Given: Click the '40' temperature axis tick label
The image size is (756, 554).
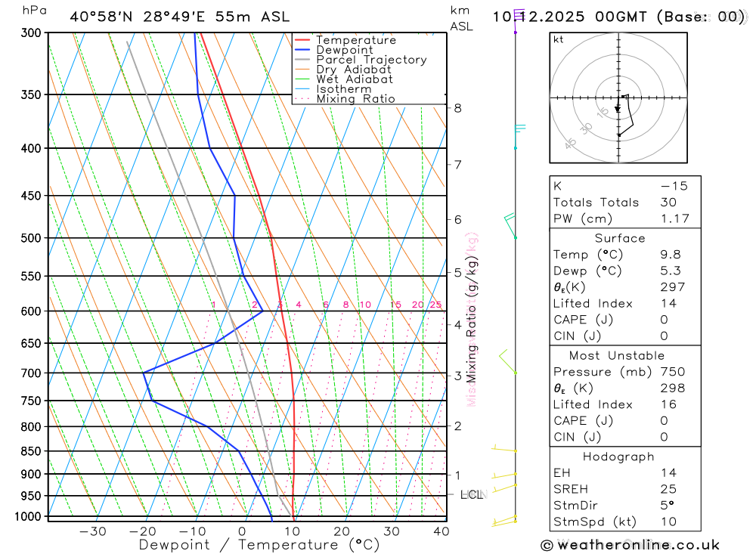Looking at the screenshot, I should [x=442, y=531].
